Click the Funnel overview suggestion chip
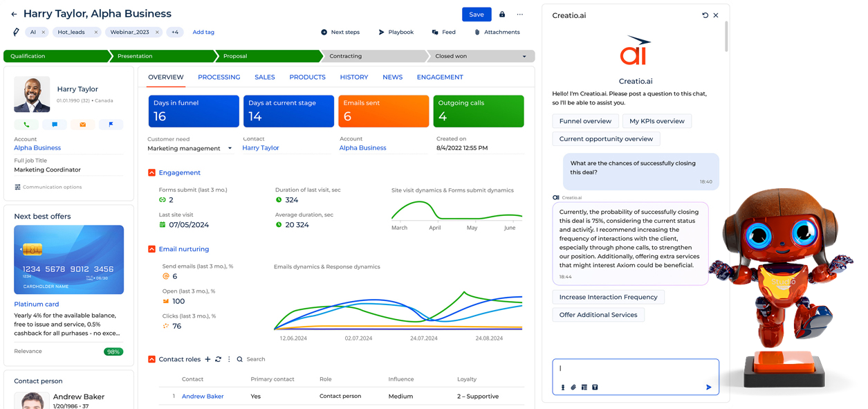 click(586, 120)
